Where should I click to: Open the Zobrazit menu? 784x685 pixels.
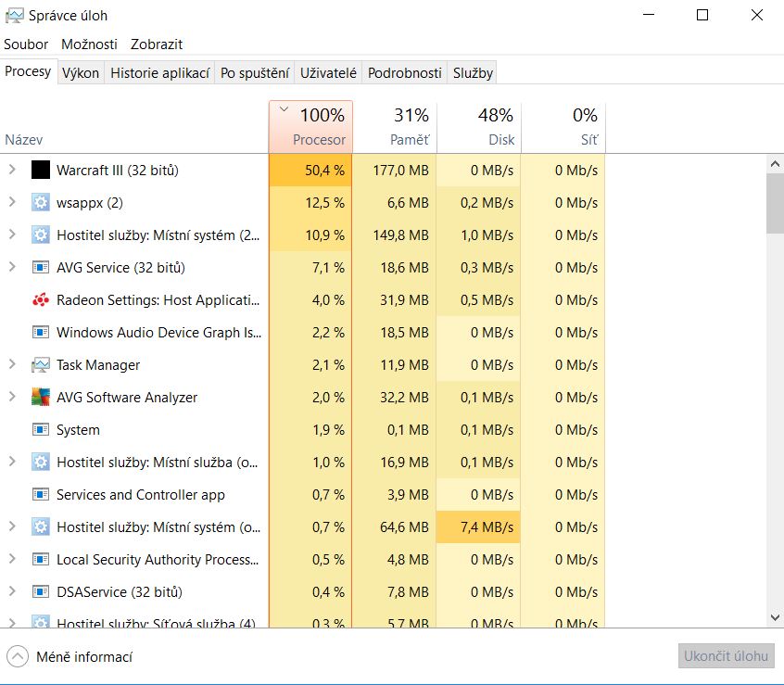[x=157, y=44]
